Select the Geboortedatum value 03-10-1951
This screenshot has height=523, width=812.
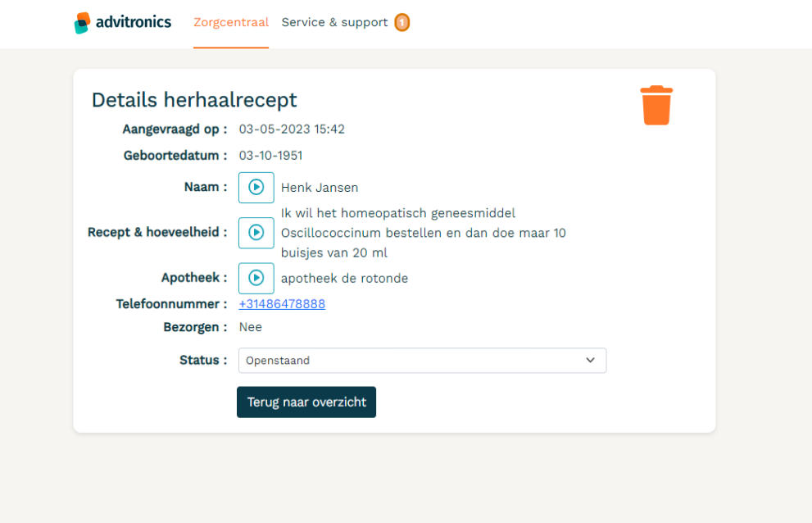270,155
